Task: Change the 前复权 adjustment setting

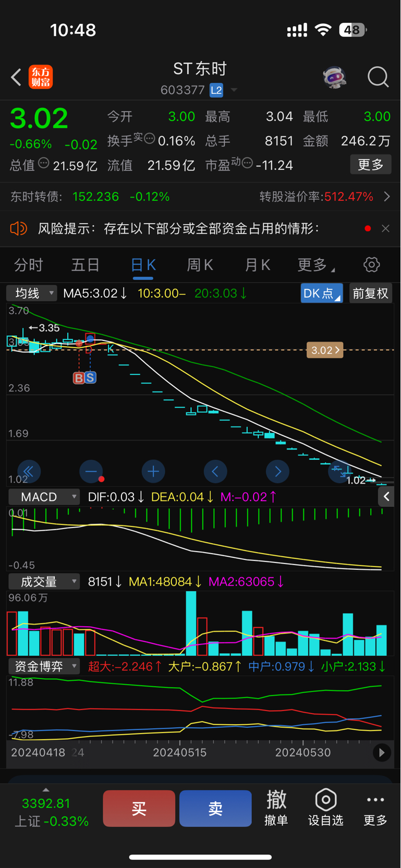Action: click(x=371, y=294)
